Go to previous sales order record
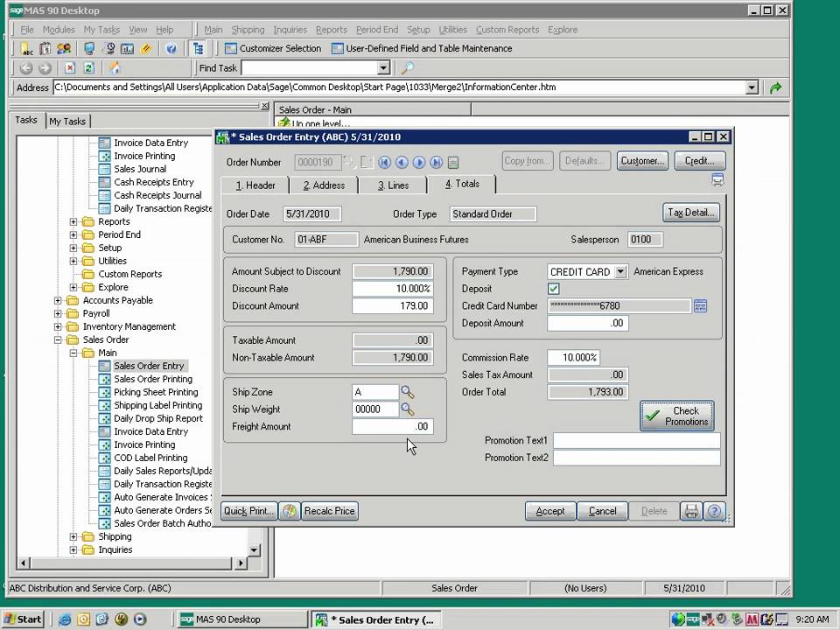Image resolution: width=840 pixels, height=630 pixels. click(402, 163)
